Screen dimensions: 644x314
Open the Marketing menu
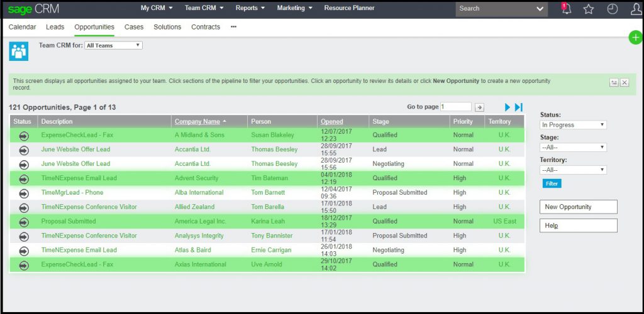pyautogui.click(x=295, y=8)
